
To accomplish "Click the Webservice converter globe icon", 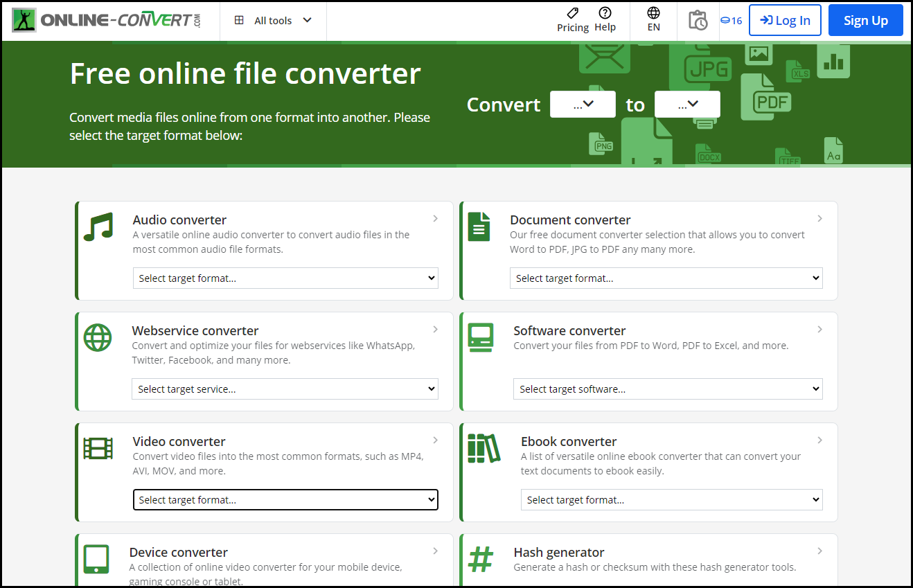I will [98, 338].
